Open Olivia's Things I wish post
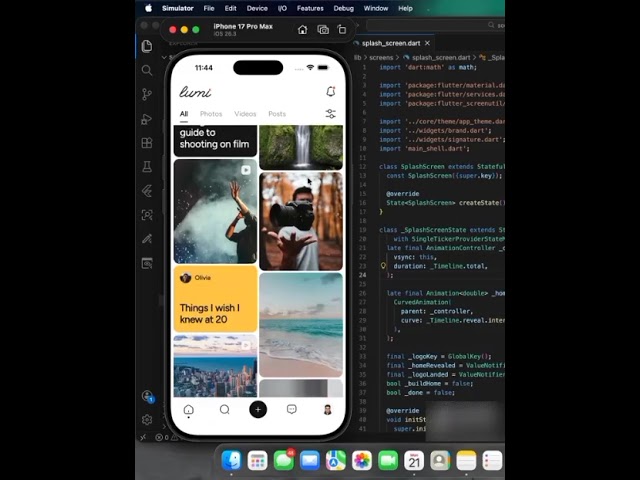This screenshot has height=480, width=640. pos(216,299)
